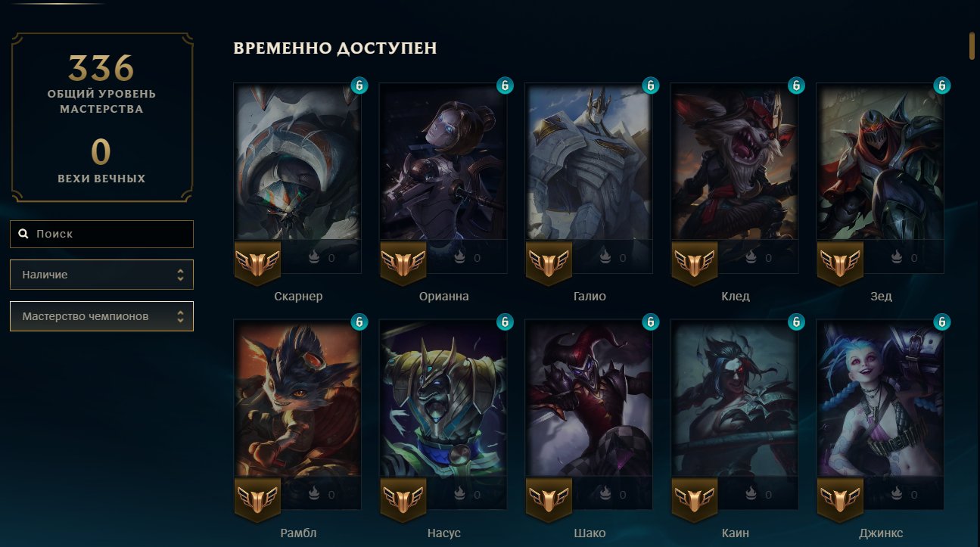
Task: Click the mastery crest badge under Рамбл
Action: pos(257,499)
